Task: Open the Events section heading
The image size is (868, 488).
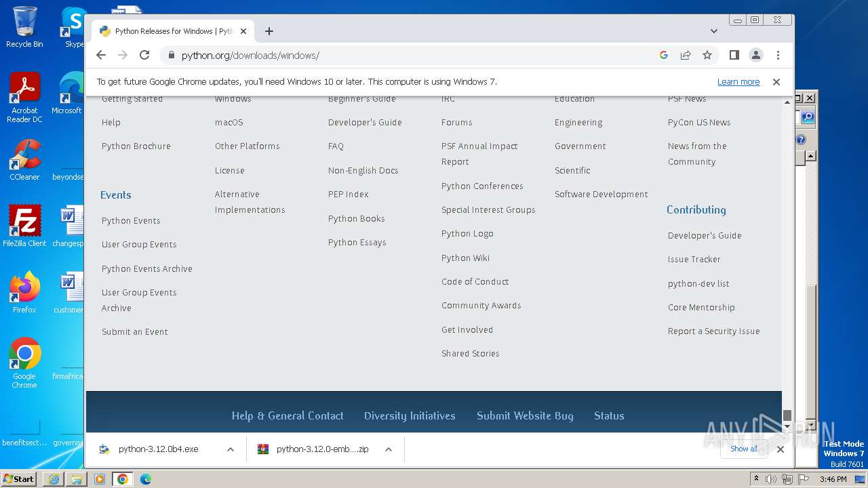Action: coord(116,195)
